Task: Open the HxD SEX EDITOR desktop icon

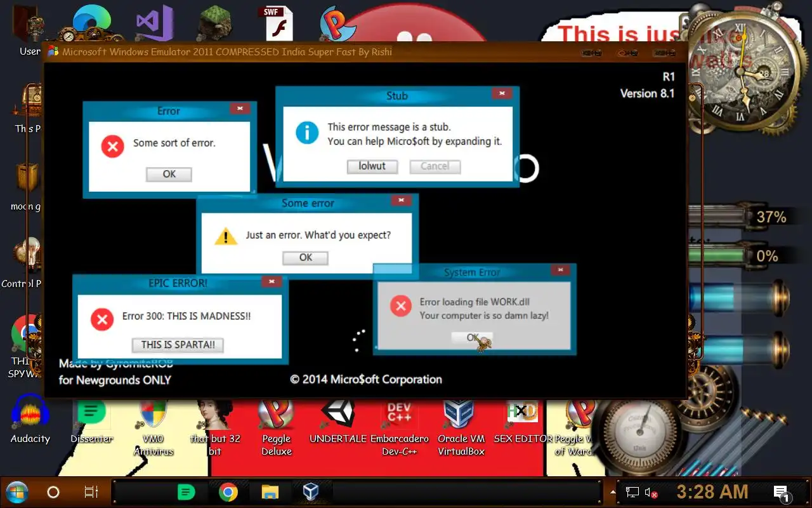Action: point(523,420)
